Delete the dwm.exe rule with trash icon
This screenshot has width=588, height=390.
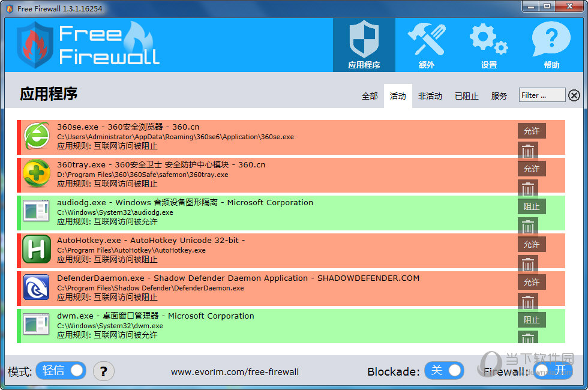click(x=528, y=337)
